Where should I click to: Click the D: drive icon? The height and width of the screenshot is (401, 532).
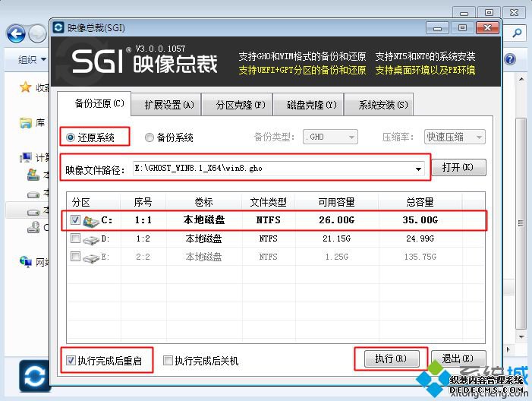pos(90,240)
